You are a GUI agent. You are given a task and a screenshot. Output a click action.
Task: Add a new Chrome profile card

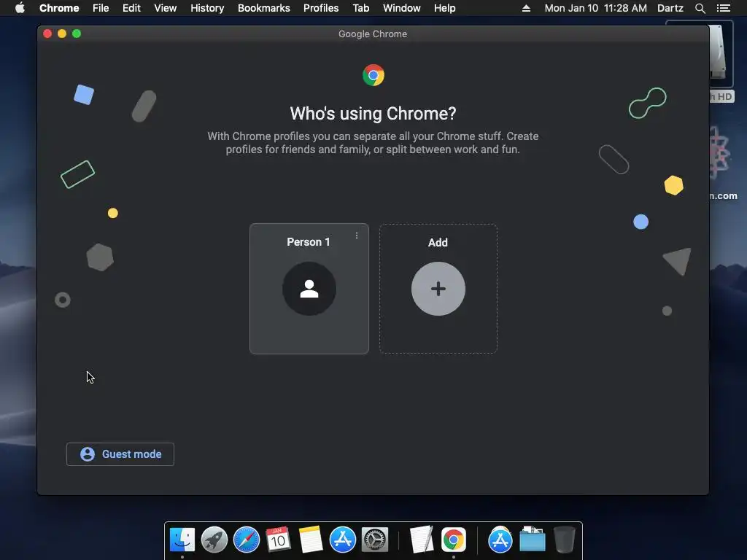[x=438, y=289]
